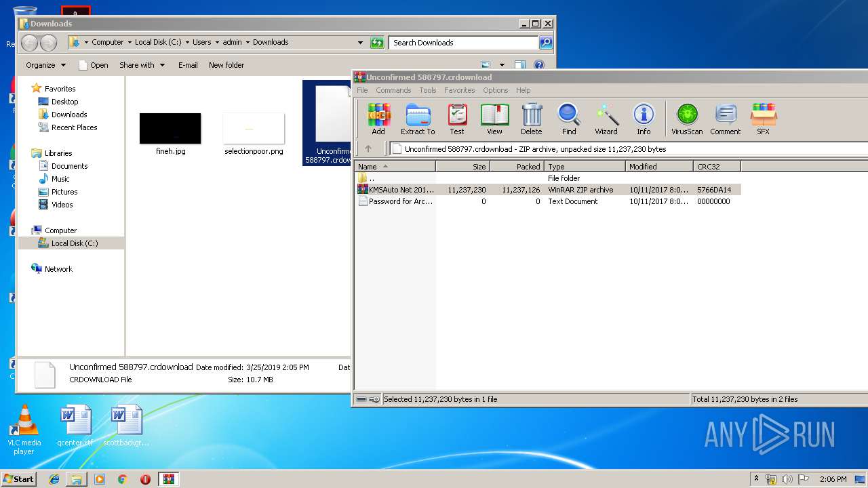Click the Explorer back navigation arrow
The image size is (868, 488).
coord(29,43)
